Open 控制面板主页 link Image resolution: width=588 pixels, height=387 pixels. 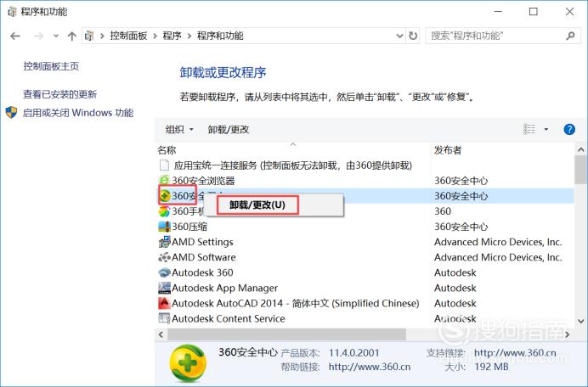51,66
